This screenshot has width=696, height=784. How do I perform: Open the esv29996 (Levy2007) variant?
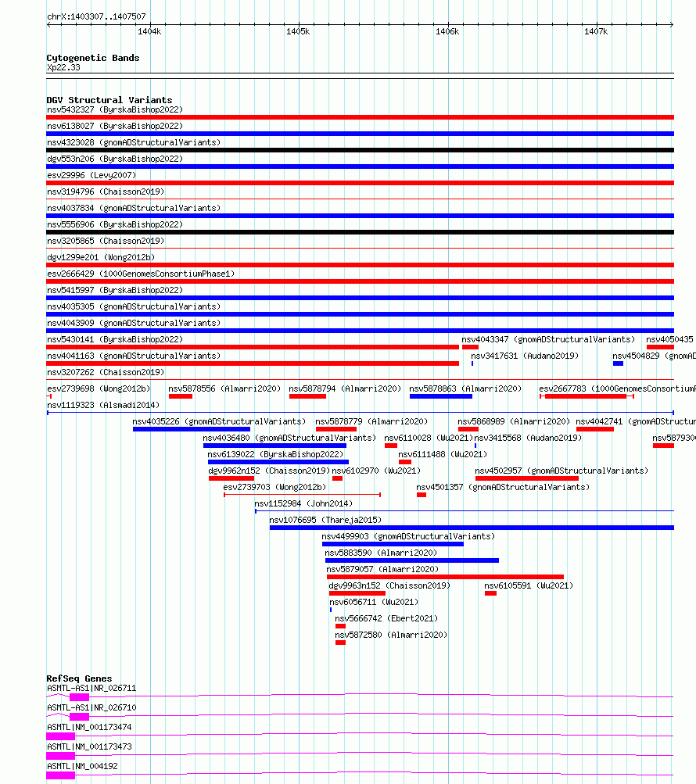[x=91, y=176]
